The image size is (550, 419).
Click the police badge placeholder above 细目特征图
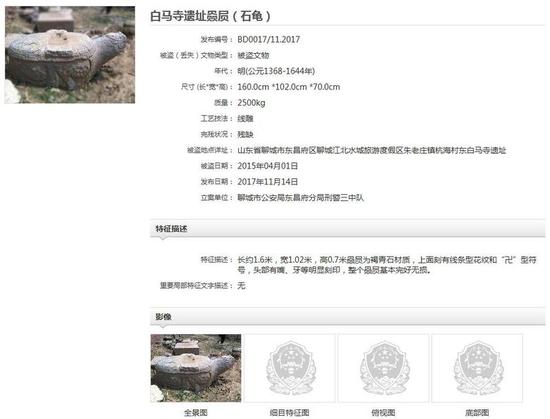pyautogui.click(x=290, y=368)
